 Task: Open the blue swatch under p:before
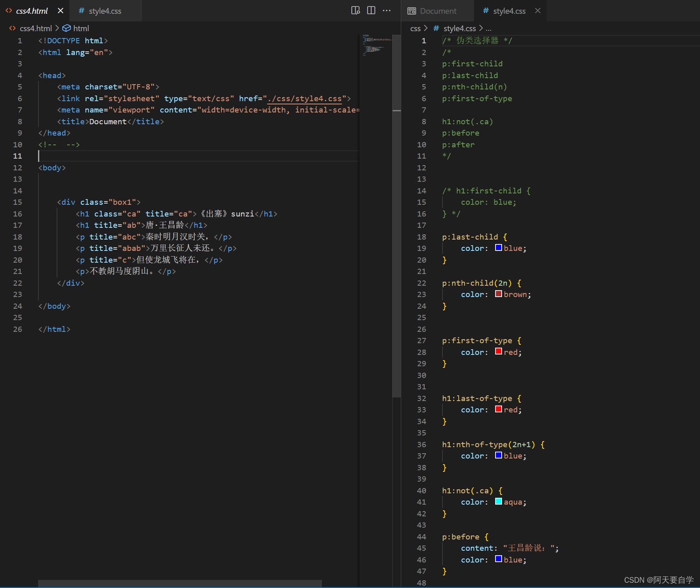[498, 559]
